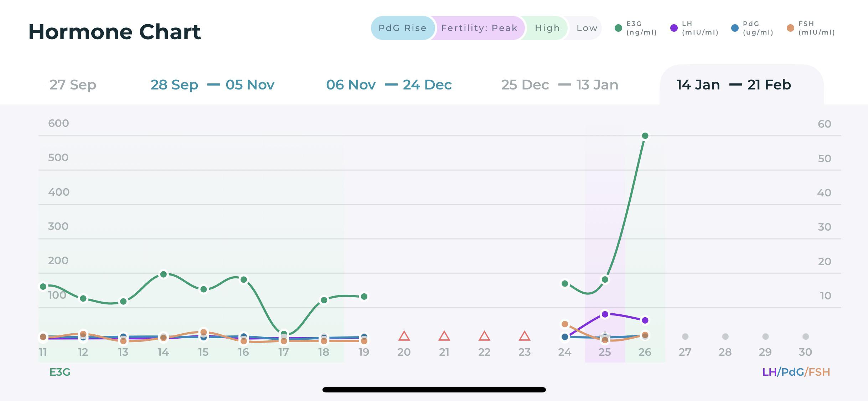Click red triangle marker on day 22
Screen dimensions: 868x401
click(484, 336)
